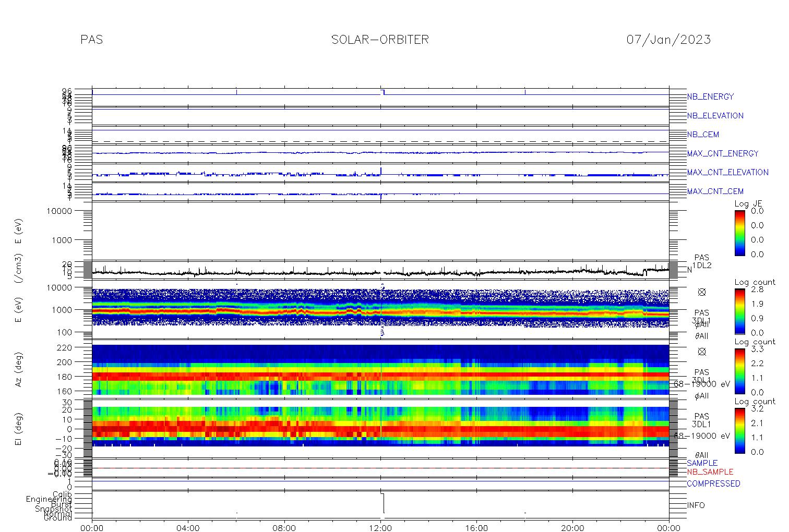This screenshot has width=789, height=532.
Task: Click the Log count color bar topped 2.8
Action: (739, 311)
